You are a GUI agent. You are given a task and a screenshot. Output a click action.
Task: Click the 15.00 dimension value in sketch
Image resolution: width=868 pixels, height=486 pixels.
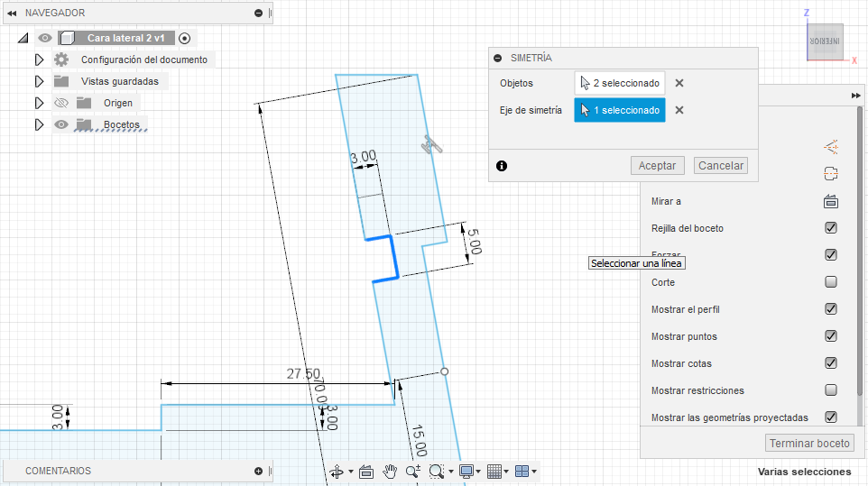click(x=419, y=441)
